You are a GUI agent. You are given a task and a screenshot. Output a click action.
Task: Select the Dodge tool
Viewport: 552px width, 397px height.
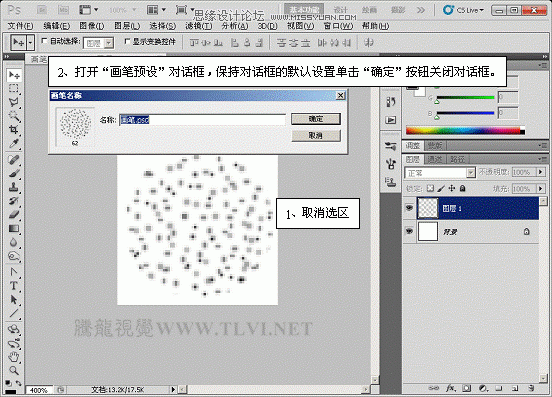pyautogui.click(x=14, y=256)
